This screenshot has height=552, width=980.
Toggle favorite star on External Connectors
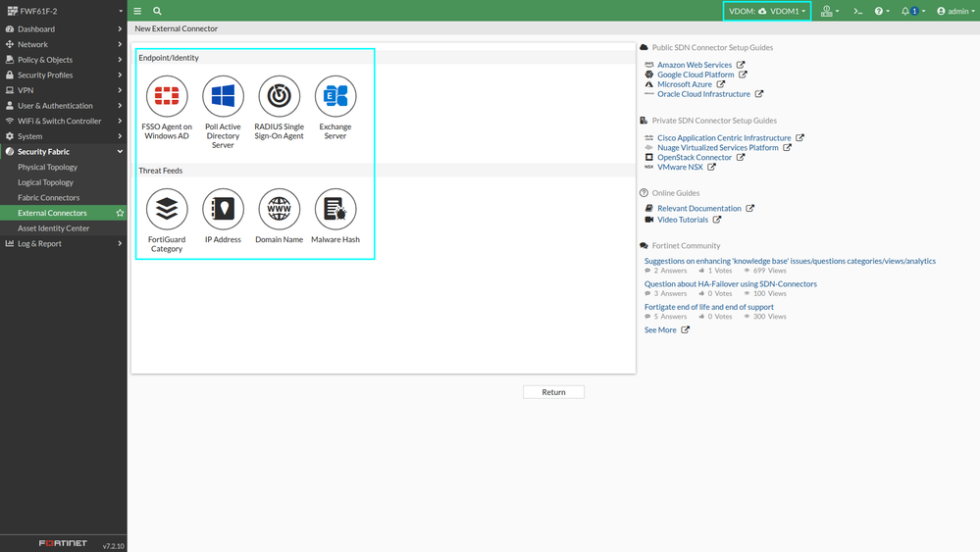(x=120, y=213)
